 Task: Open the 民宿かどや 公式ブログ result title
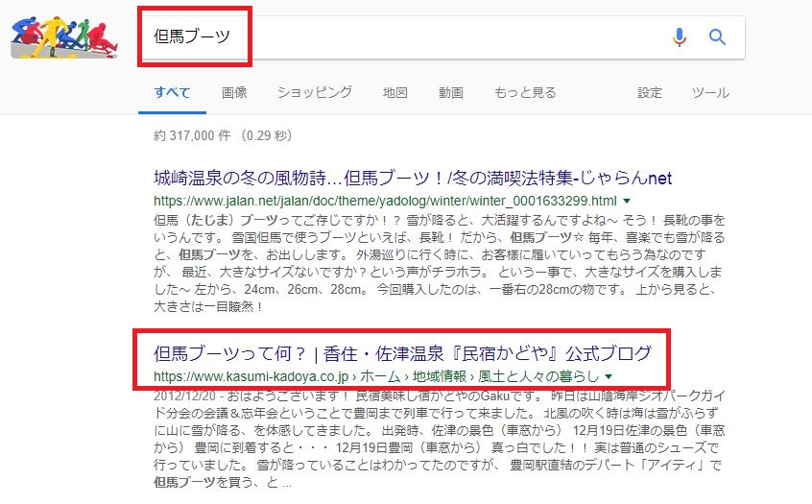pyautogui.click(x=402, y=353)
